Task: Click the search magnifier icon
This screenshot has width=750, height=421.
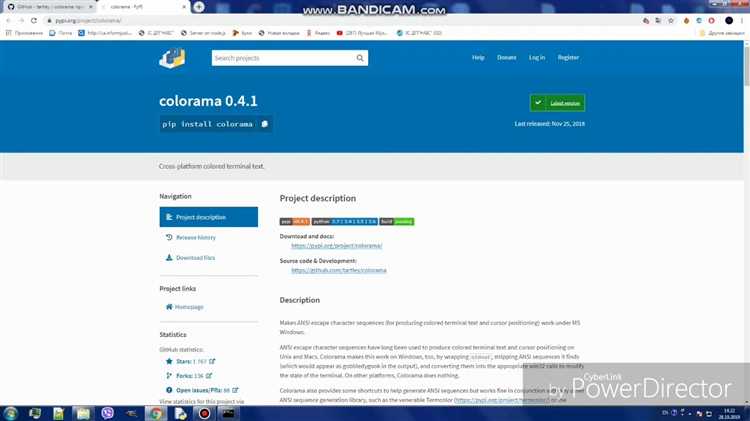Action: [x=360, y=58]
